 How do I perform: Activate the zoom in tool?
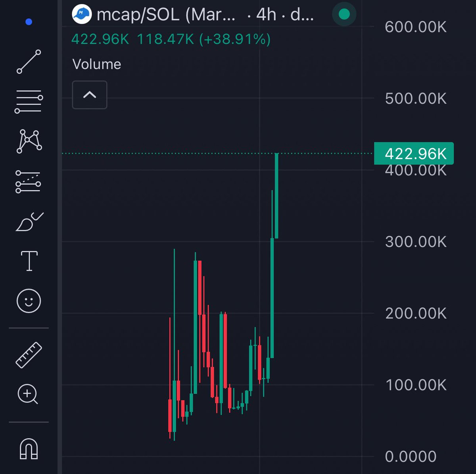pos(28,394)
